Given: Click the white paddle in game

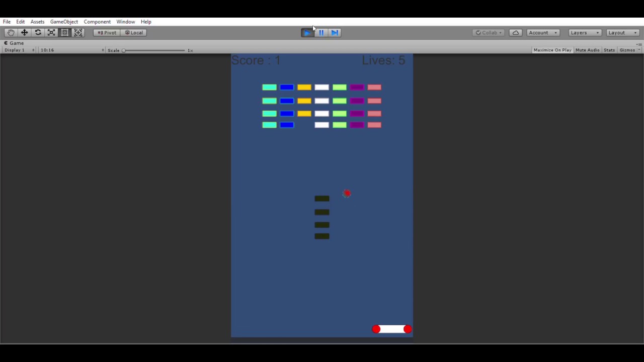Looking at the screenshot, I should [x=392, y=329].
